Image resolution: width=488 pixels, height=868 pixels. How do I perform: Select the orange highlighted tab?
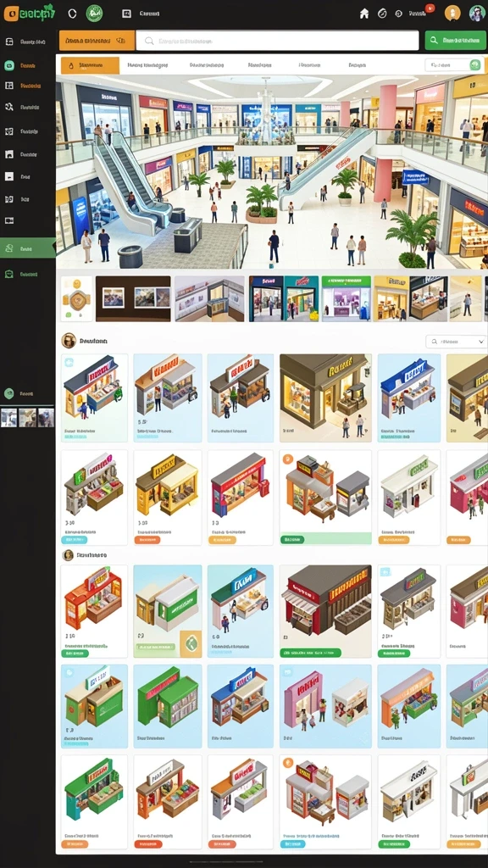[x=90, y=65]
